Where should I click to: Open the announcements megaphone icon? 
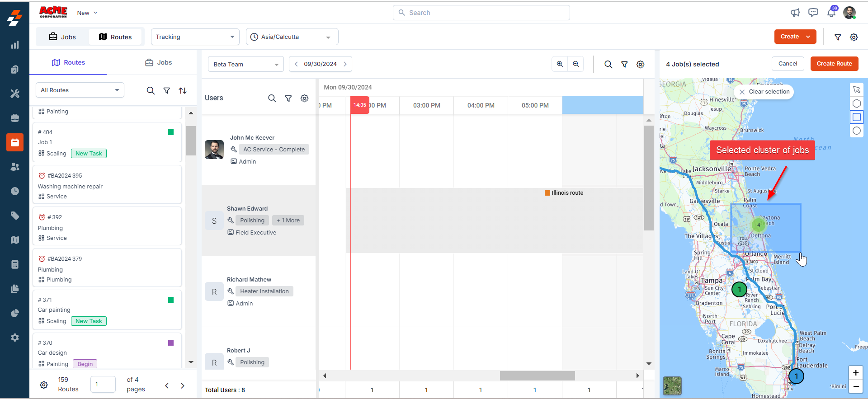[795, 13]
